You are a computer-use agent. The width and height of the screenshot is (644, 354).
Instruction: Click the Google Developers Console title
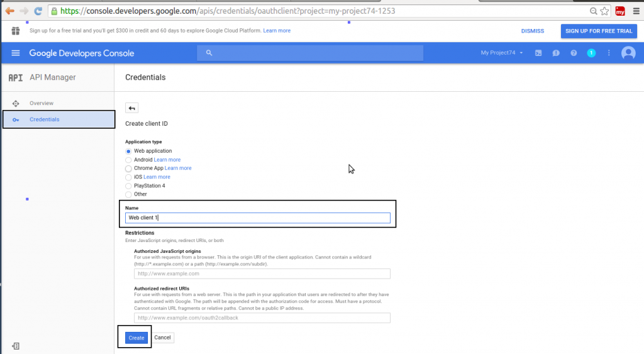[81, 53]
